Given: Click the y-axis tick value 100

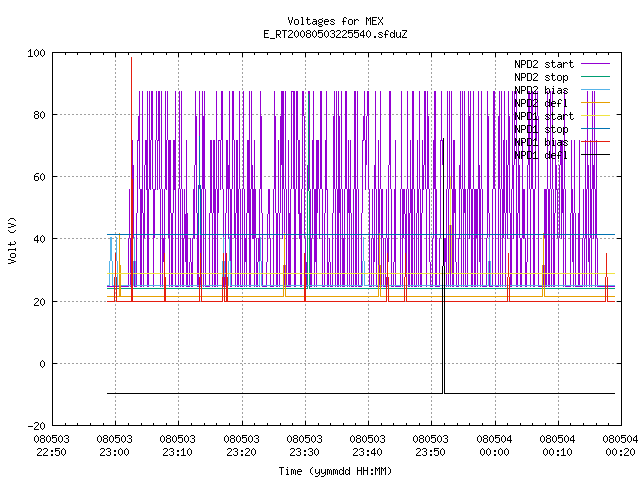Looking at the screenshot, I should click(x=36, y=53).
